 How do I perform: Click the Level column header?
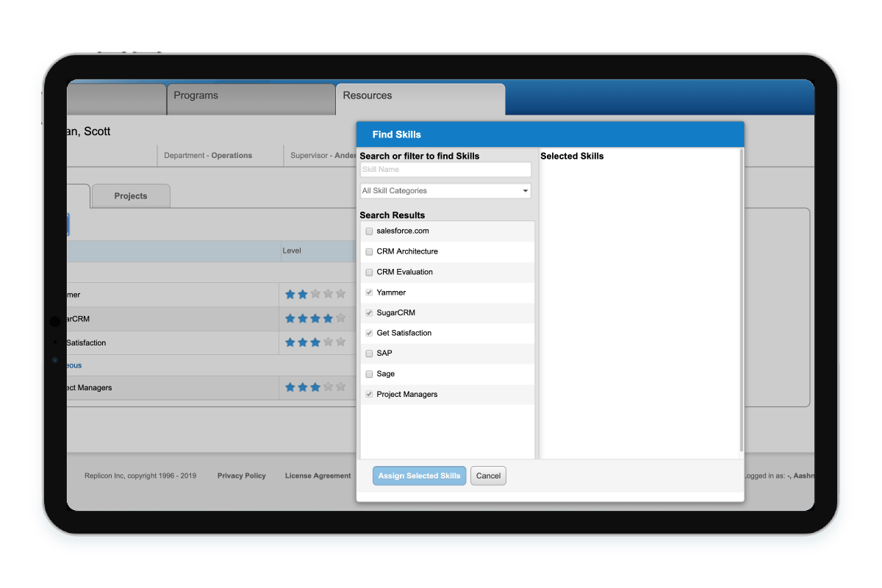click(292, 251)
